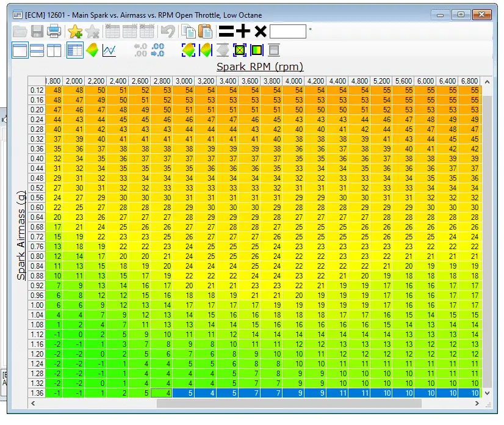Paste values with the clipboard icon
This screenshot has width=504, height=425.
click(x=205, y=31)
